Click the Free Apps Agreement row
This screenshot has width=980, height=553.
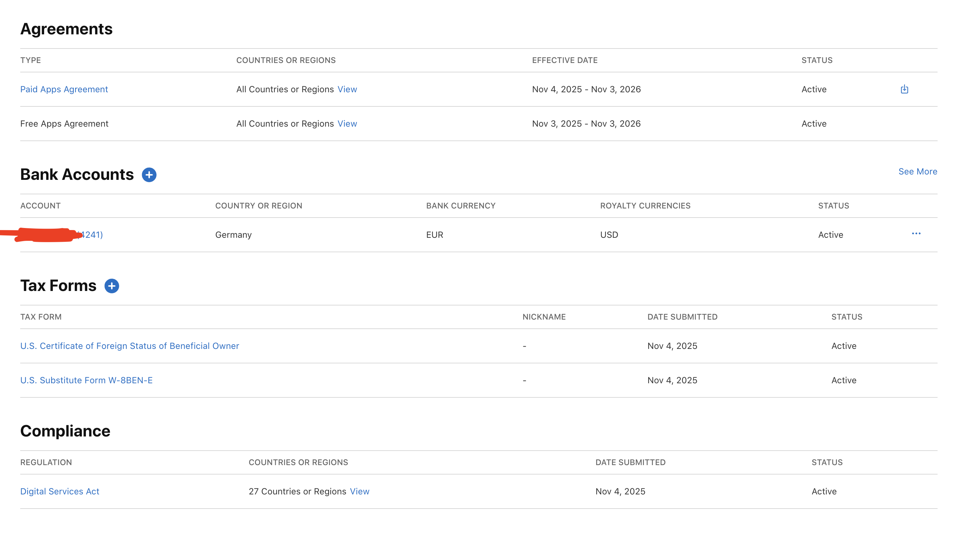(x=64, y=124)
